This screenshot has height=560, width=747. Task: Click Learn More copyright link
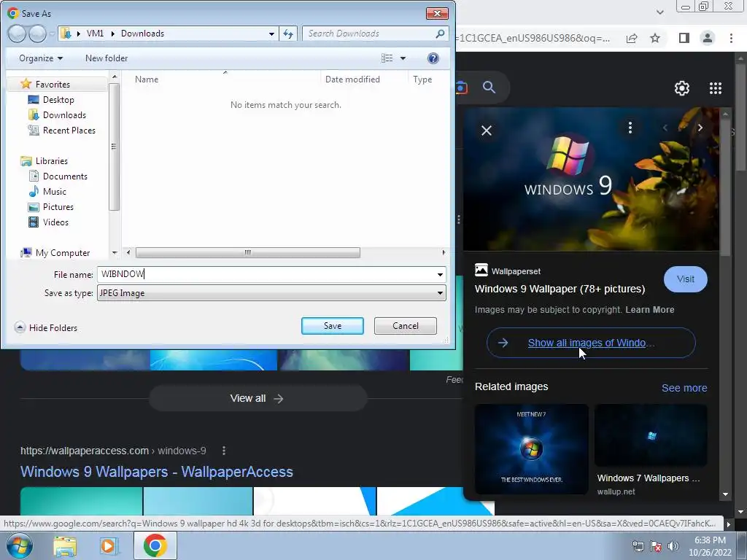649,309
